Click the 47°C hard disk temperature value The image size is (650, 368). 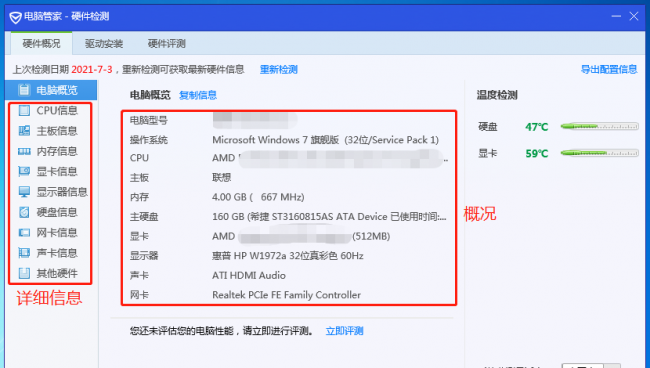pos(536,127)
